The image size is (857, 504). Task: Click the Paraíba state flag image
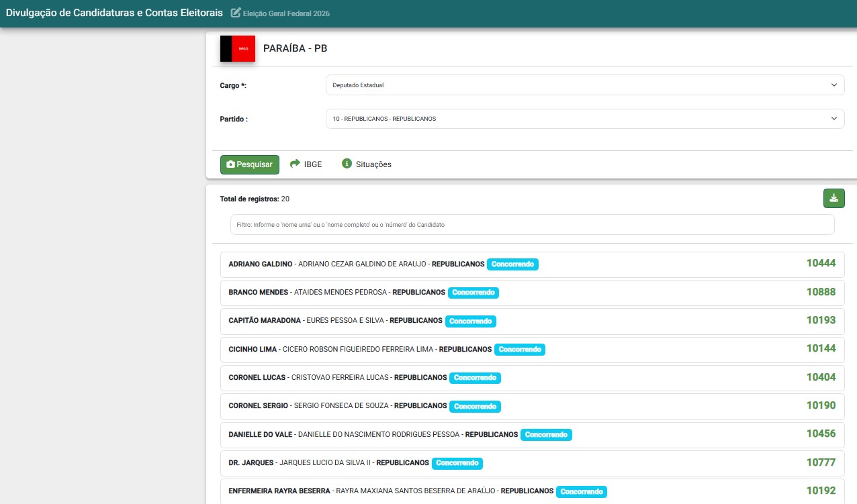(x=238, y=48)
